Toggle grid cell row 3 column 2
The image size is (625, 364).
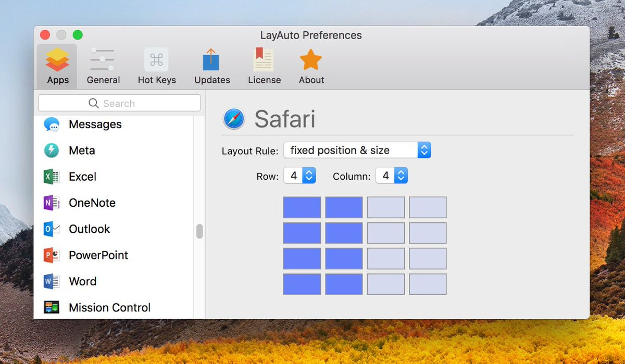point(344,258)
